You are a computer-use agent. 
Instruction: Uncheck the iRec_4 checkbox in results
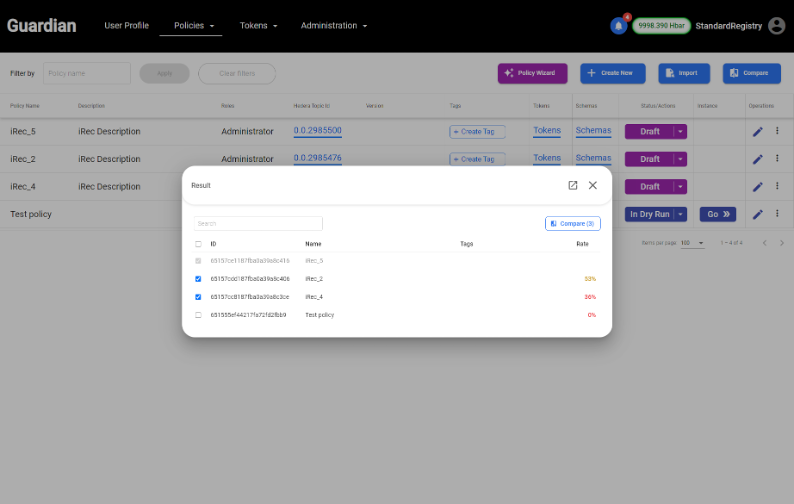pos(198,297)
